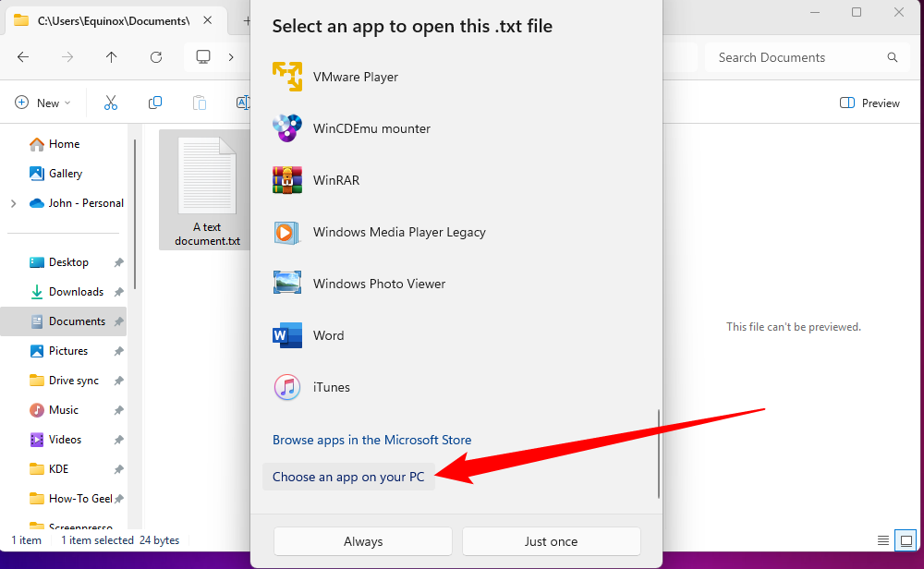
Task: Unpin the Desktop quick access pin
Action: (x=118, y=262)
